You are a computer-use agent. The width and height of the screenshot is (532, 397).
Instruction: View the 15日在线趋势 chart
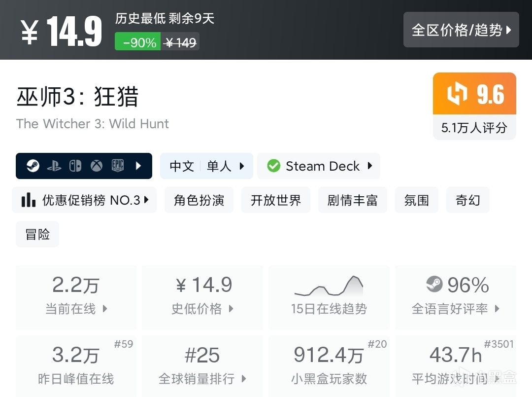[x=329, y=297]
